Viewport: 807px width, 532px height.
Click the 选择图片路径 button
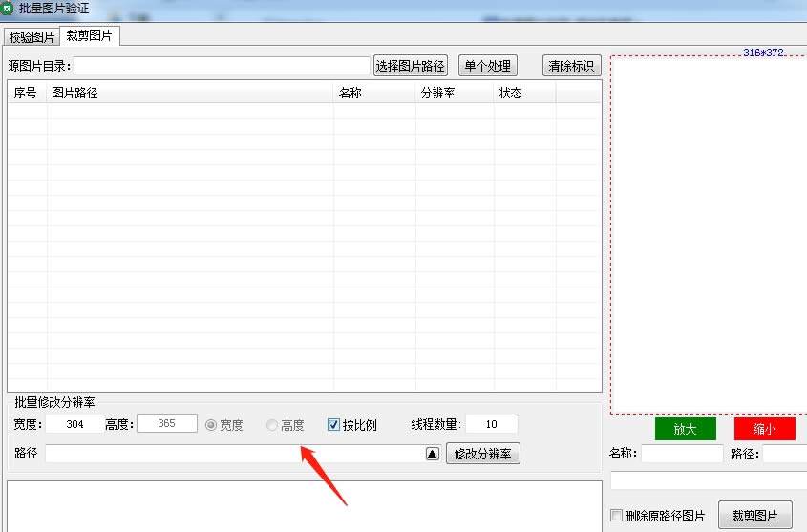[x=411, y=66]
